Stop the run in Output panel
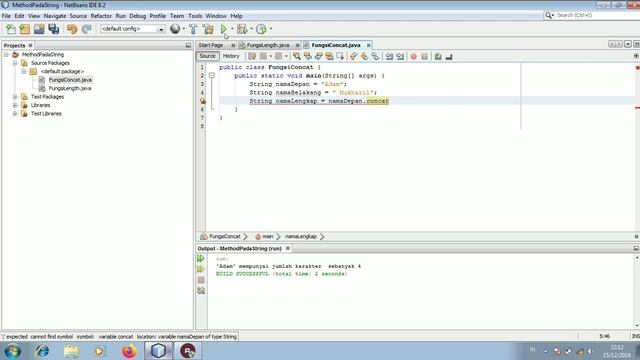This screenshot has height=360, width=640. (x=201, y=280)
